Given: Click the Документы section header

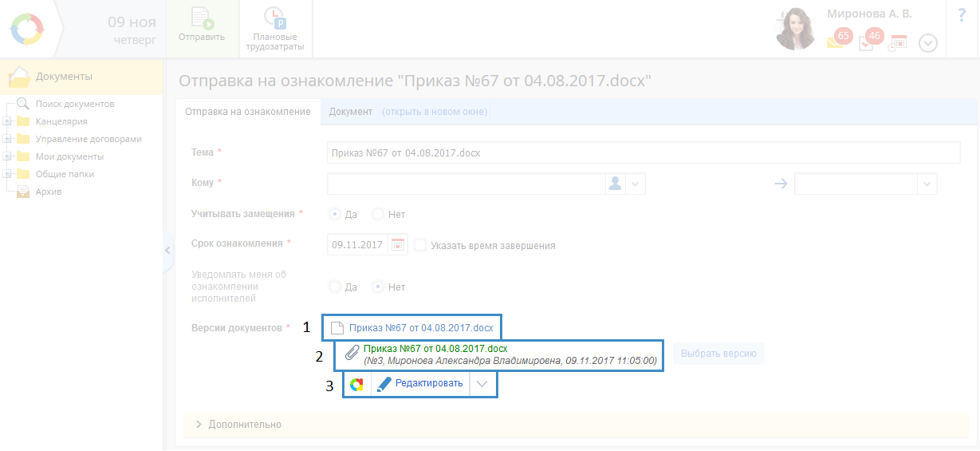Looking at the screenshot, I should [x=81, y=77].
